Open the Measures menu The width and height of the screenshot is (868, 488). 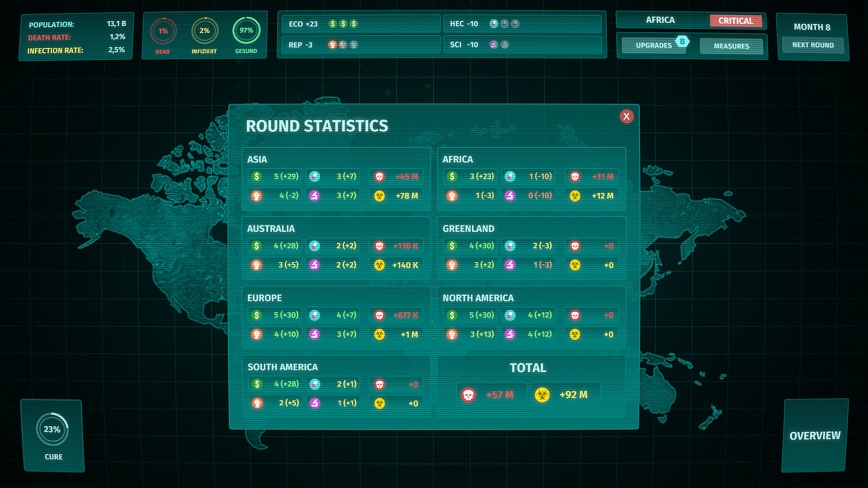pyautogui.click(x=731, y=46)
